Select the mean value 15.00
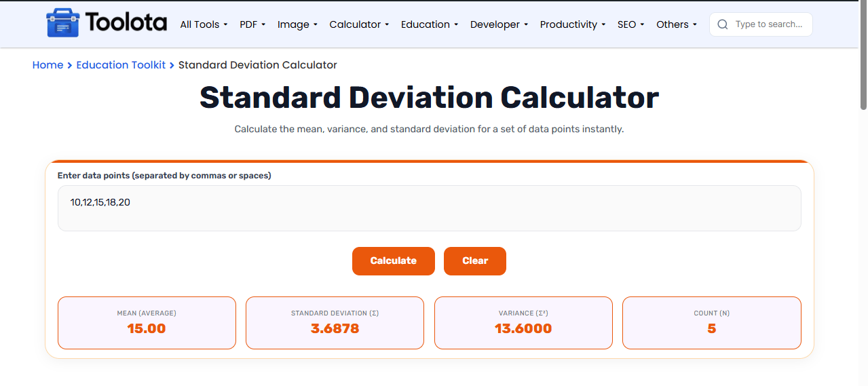Viewport: 868px width, 386px height. [147, 329]
